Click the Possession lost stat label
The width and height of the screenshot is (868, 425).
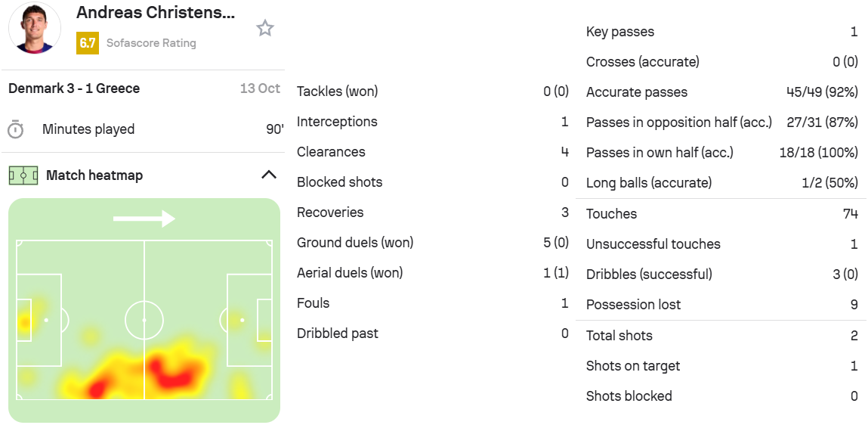(633, 305)
